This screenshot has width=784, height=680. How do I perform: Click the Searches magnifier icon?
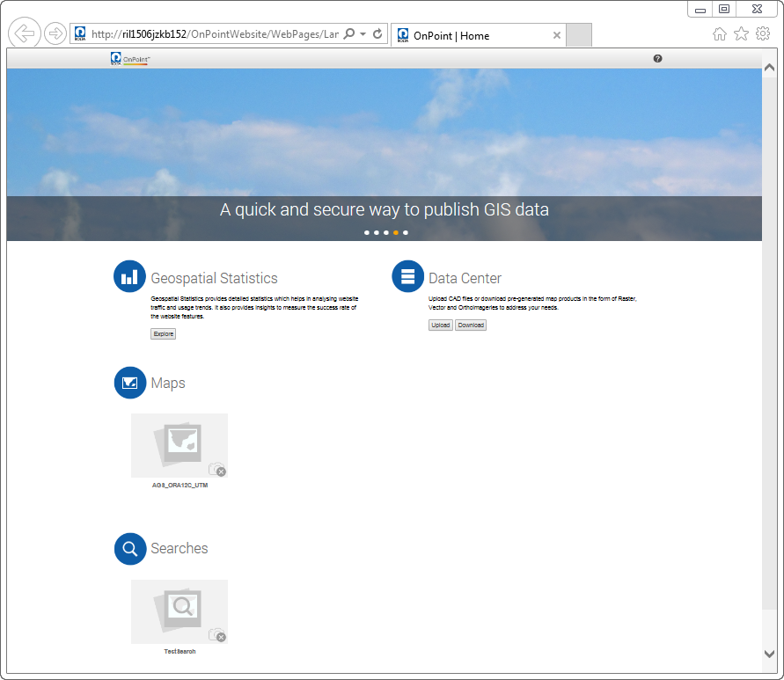pyautogui.click(x=129, y=548)
